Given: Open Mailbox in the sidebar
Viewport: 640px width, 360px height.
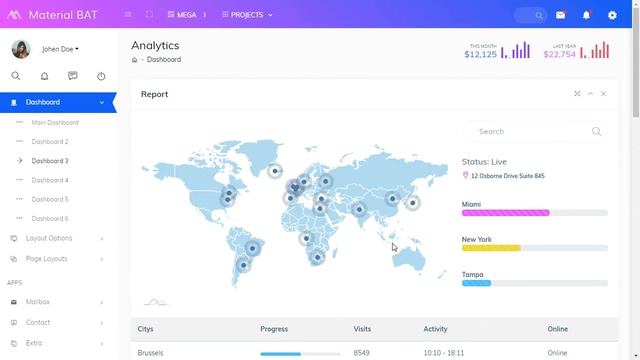Looking at the screenshot, I should click(x=38, y=302).
